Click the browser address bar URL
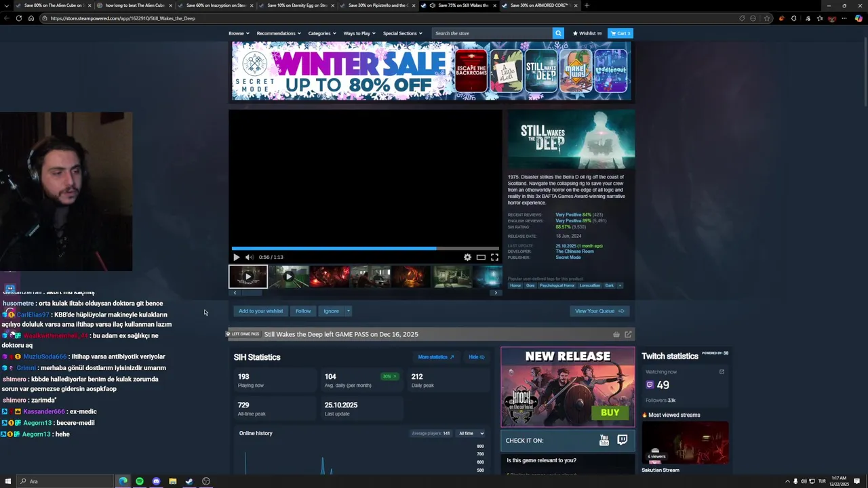Viewport: 868px width, 488px height. pos(123,18)
